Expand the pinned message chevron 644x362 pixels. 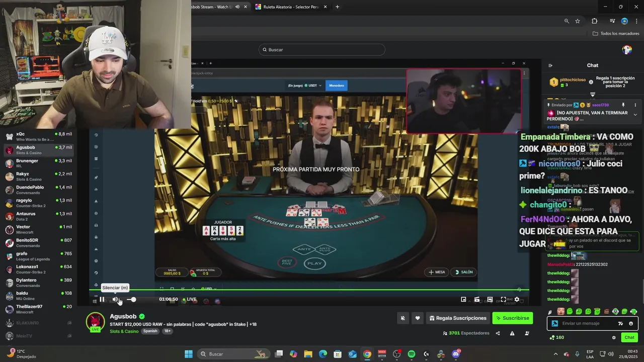click(x=635, y=115)
